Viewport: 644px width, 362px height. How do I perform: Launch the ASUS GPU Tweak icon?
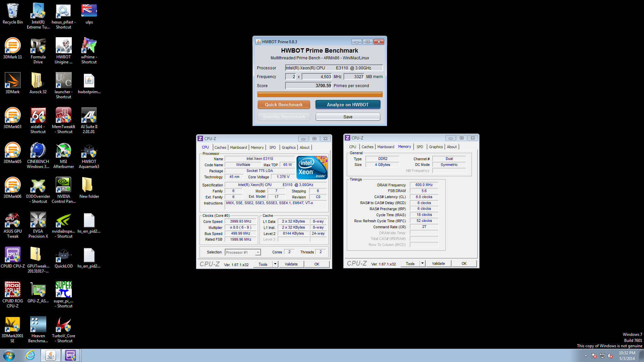tap(12, 225)
